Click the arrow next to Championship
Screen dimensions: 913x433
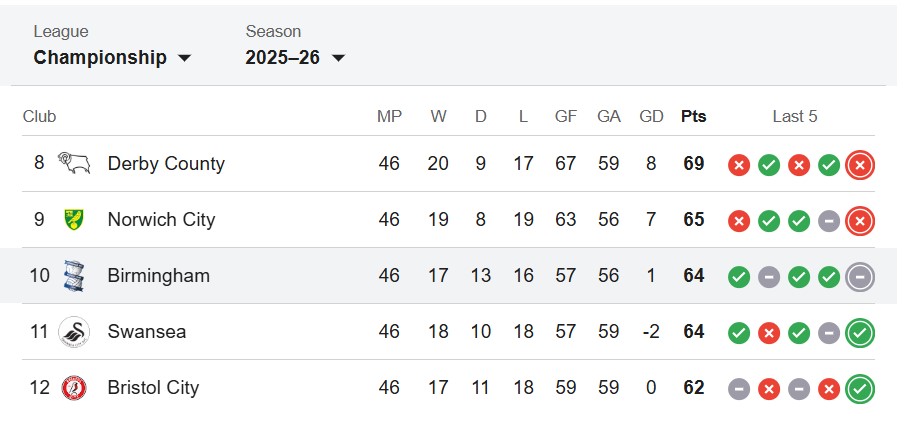184,58
